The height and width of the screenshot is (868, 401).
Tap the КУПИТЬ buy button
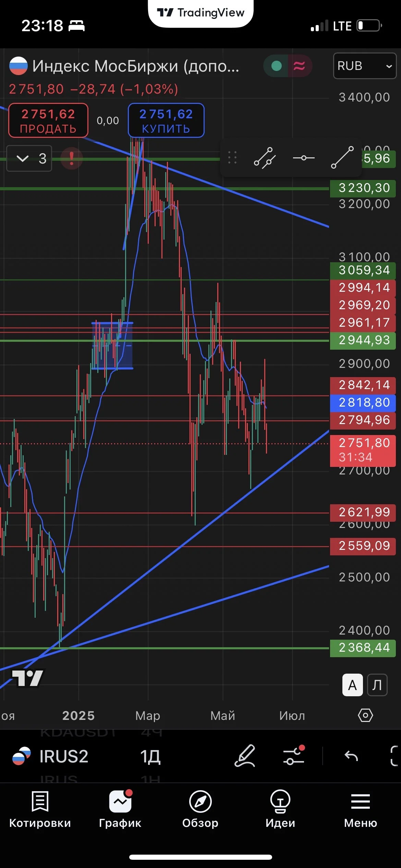(166, 120)
